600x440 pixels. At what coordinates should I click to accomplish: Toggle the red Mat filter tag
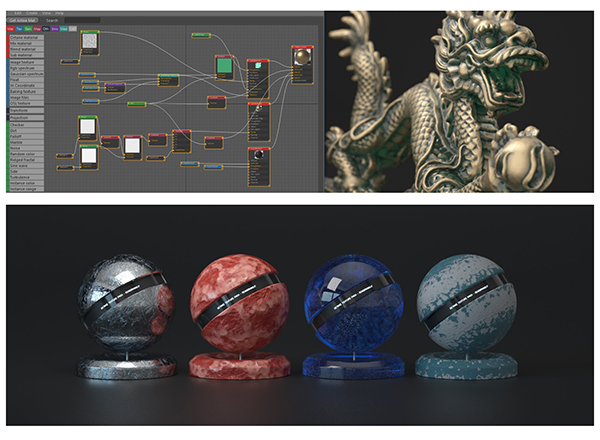point(10,29)
